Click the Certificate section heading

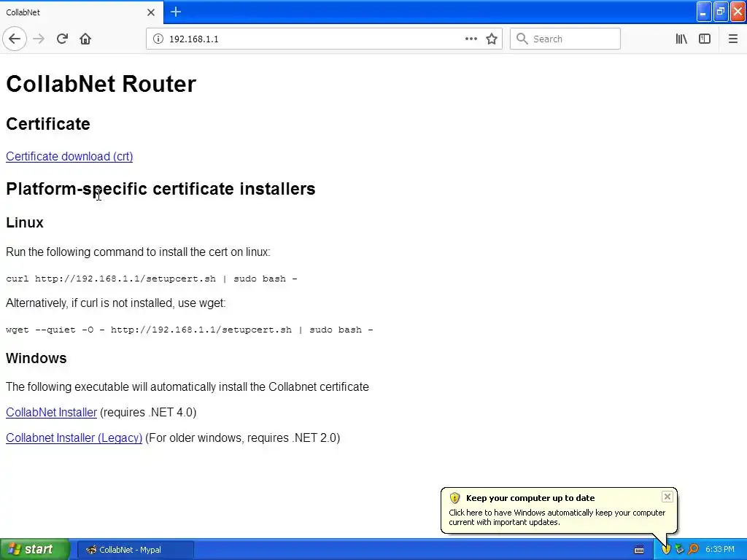(x=48, y=124)
